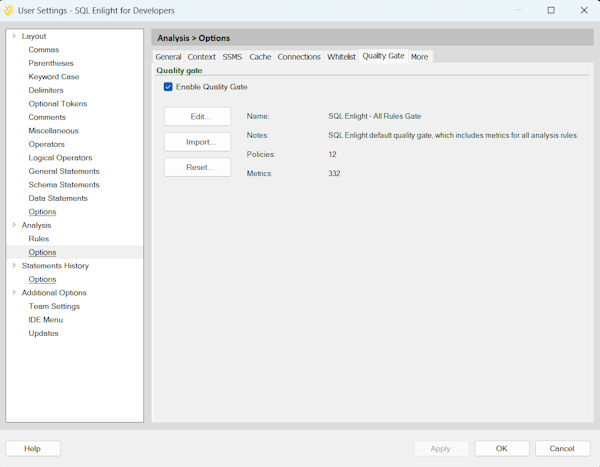Click the Import... button
This screenshot has width=600, height=467.
click(197, 142)
